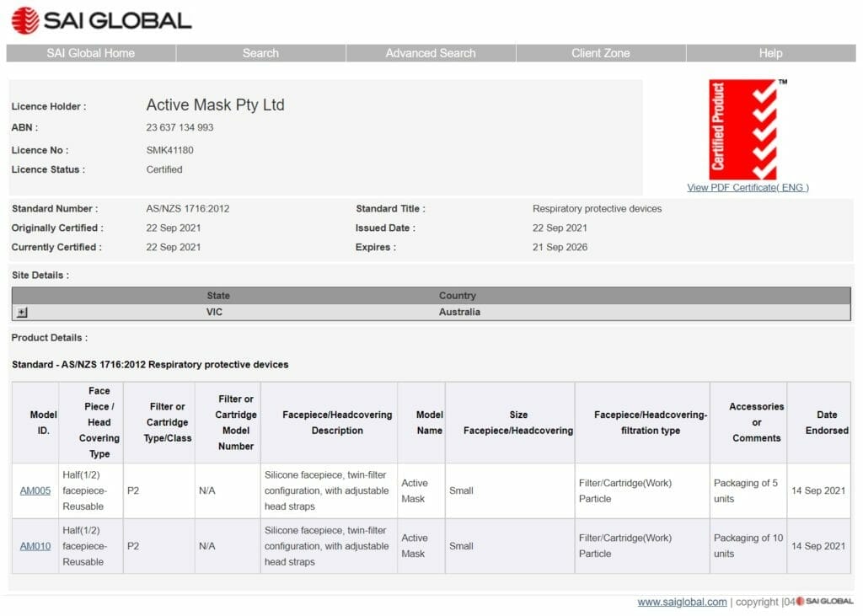View the PDF Certificate (ENG) link
Image resolution: width=863 pixels, height=616 pixels.
coord(748,188)
